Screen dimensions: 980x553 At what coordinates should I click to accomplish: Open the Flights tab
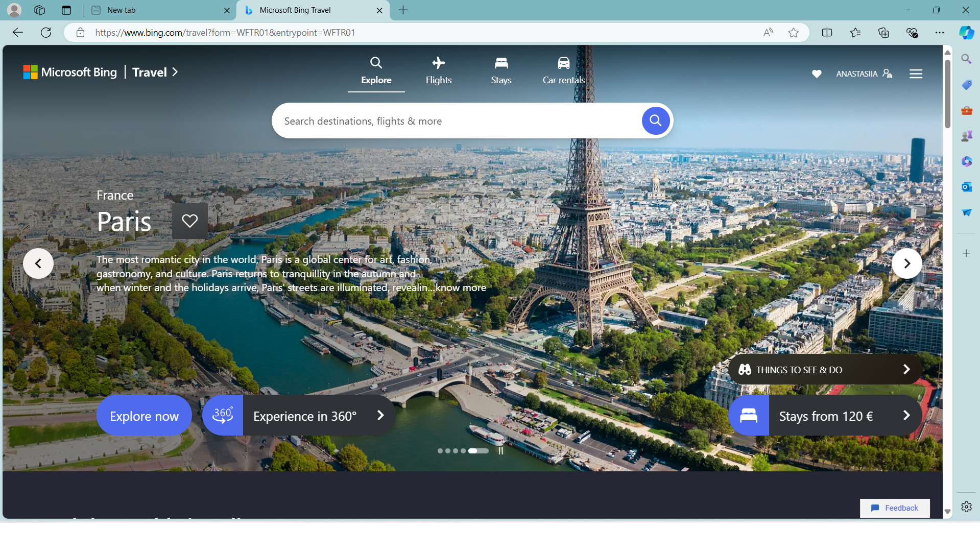(x=438, y=71)
